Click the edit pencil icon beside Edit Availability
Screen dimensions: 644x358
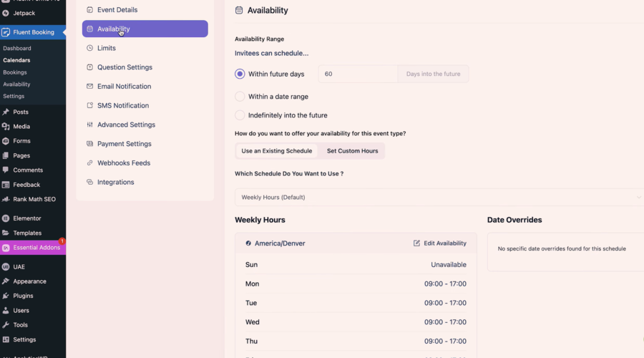coord(416,243)
